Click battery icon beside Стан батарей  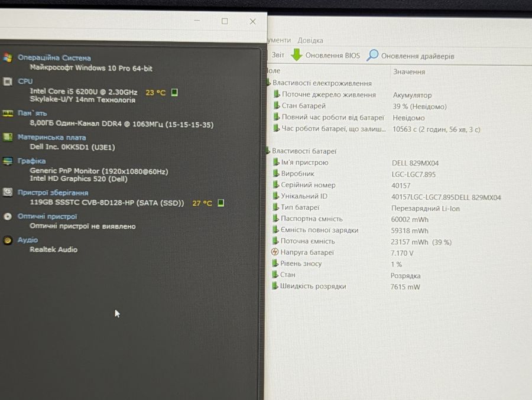point(277,106)
